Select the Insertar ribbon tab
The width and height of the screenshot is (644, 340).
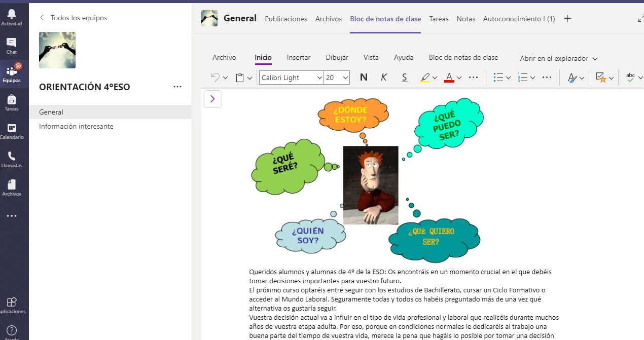pyautogui.click(x=299, y=58)
